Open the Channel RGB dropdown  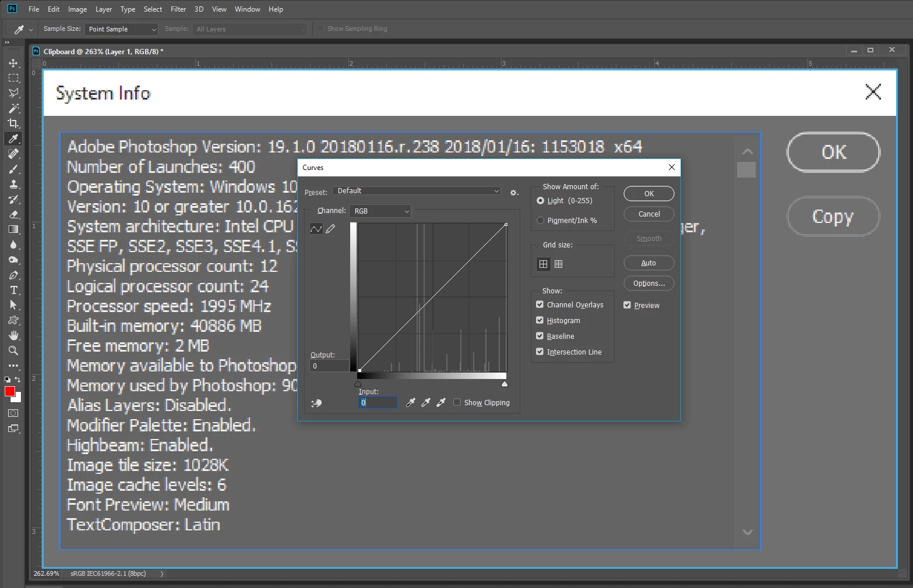tap(380, 211)
